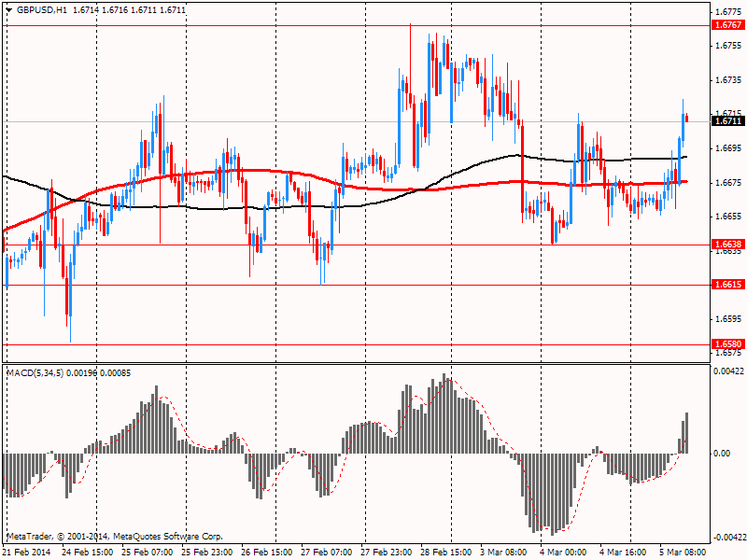
Task: Click the 24 Feb 15:00 time label
Action: click(x=88, y=553)
